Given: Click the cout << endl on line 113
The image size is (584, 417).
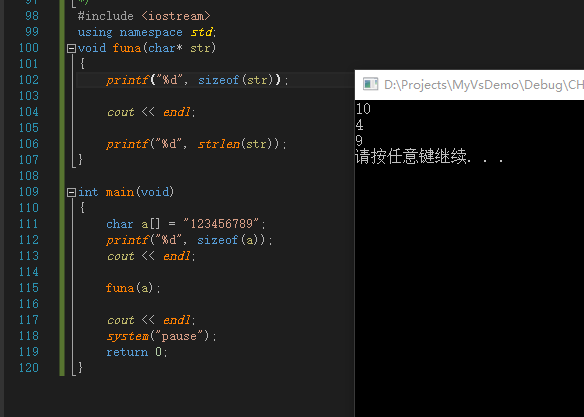Looking at the screenshot, I should (151, 256).
